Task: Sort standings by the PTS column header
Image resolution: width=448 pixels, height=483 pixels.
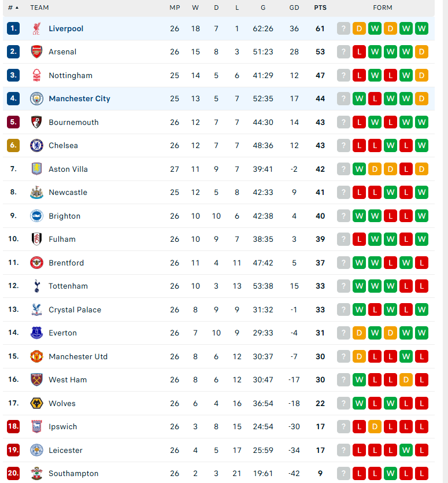Action: pyautogui.click(x=320, y=8)
